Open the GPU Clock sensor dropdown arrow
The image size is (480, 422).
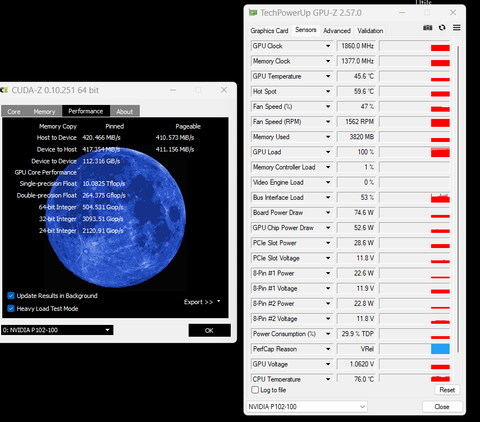tap(328, 46)
